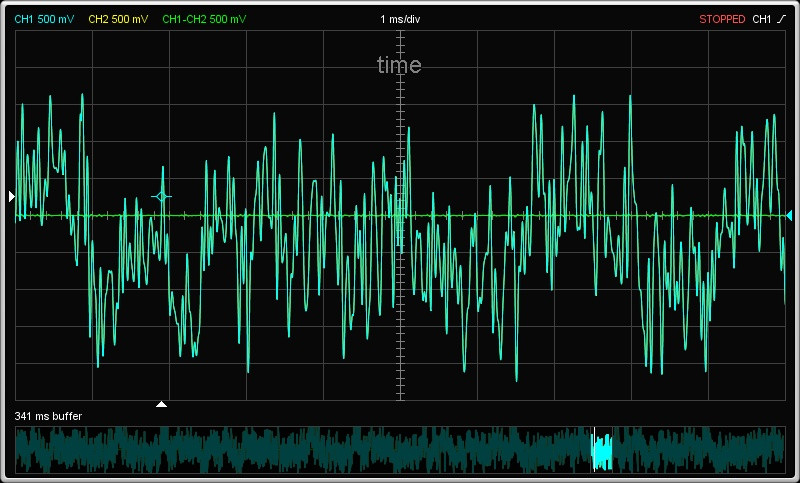Click the start of the buffer overview strip
This screenshot has height=483, width=800.
18,450
